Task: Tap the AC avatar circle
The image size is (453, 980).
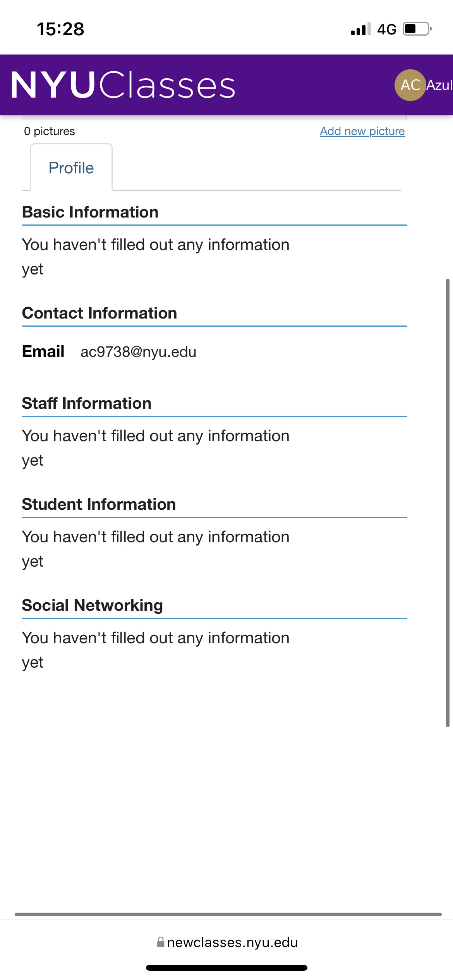Action: (410, 85)
